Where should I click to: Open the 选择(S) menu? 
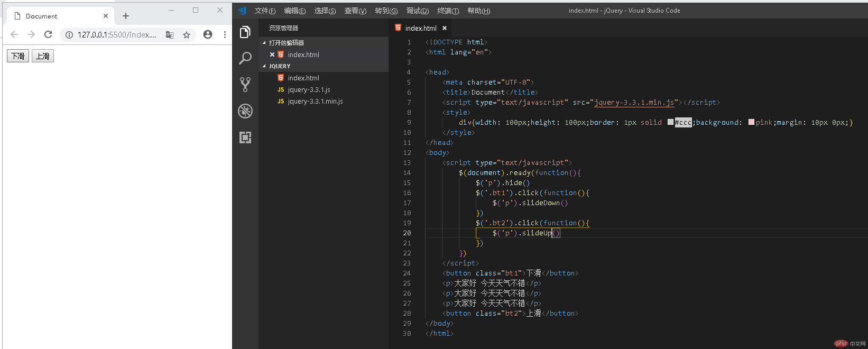click(x=325, y=11)
